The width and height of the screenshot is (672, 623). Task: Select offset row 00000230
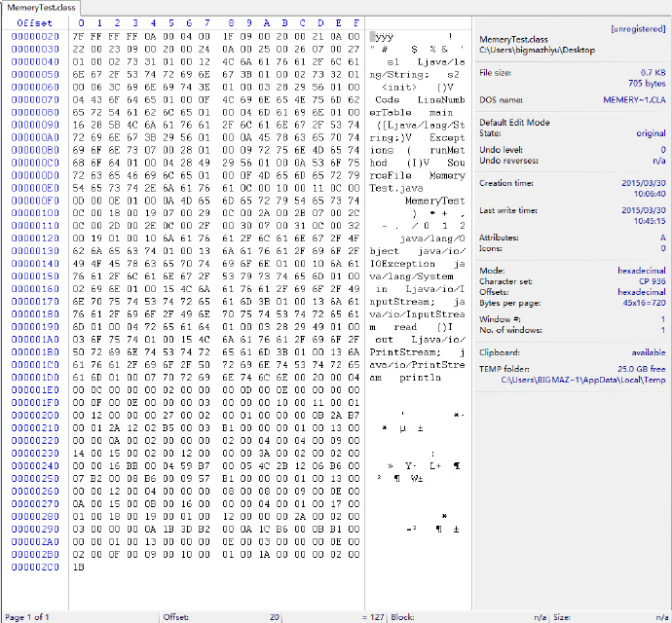coord(35,454)
